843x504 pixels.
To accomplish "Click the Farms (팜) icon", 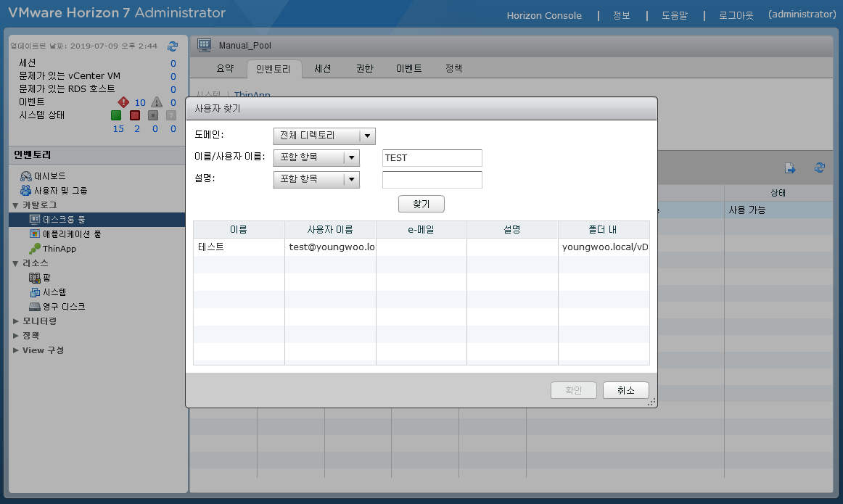I will pyautogui.click(x=34, y=278).
